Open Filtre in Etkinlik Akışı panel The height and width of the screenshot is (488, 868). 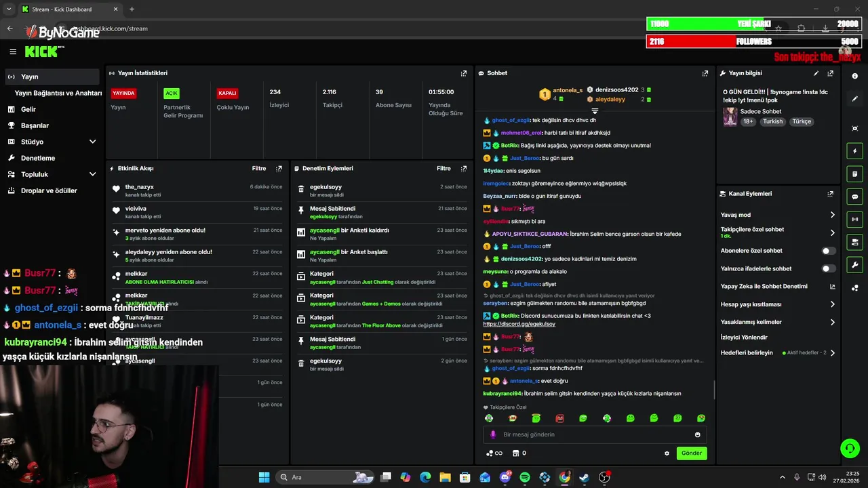click(x=259, y=168)
